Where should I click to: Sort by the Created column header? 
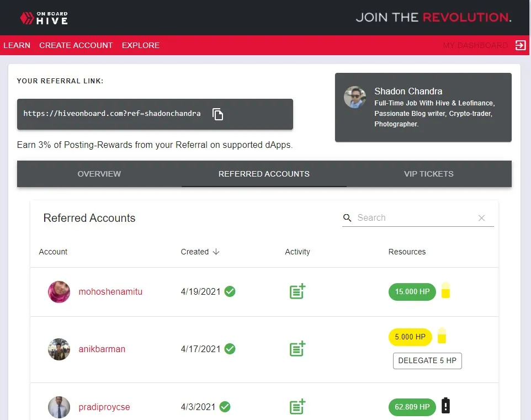(195, 252)
